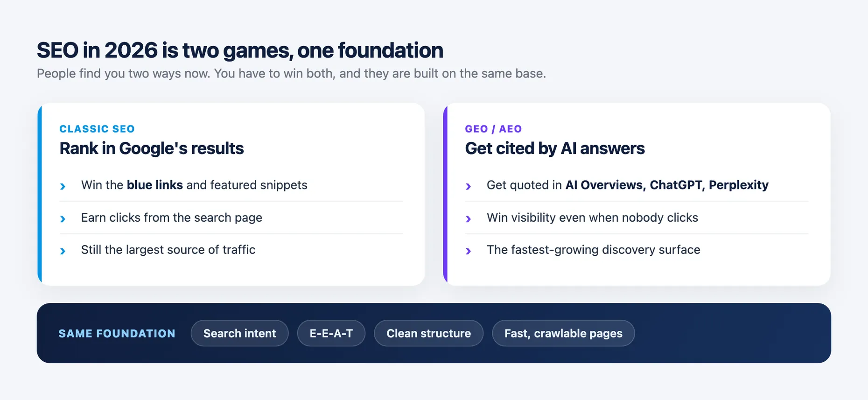Click the bold 'AI Overviews, ChatGPT, Perplexity' text
Viewport: 868px width, 400px height.
[667, 185]
